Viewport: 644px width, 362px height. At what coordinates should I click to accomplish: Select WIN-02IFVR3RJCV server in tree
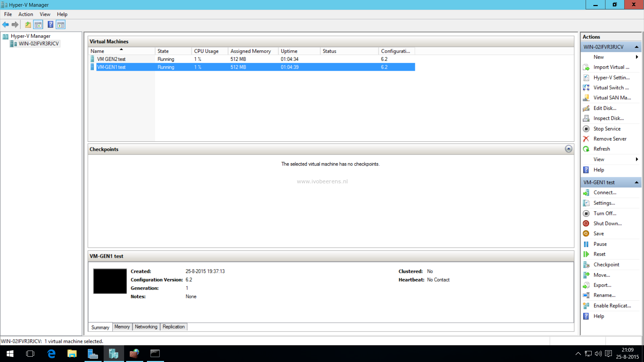(39, 44)
